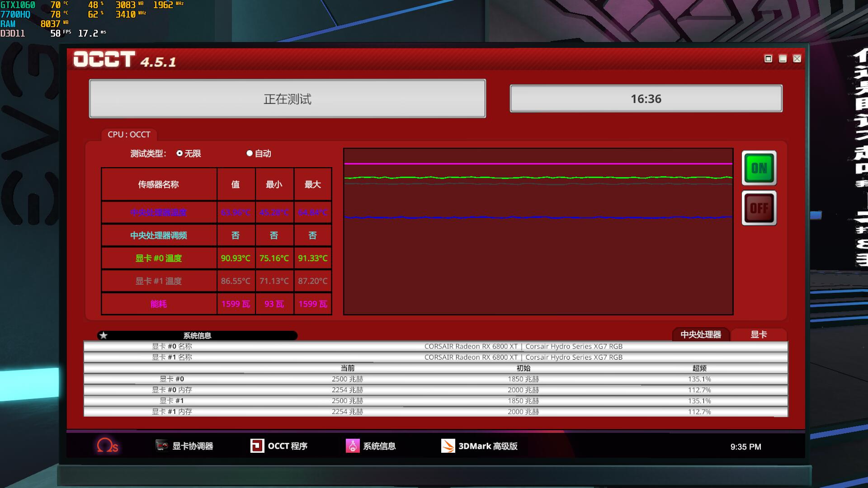
Task: Switch to the 中央处理器 tab
Action: click(x=700, y=334)
